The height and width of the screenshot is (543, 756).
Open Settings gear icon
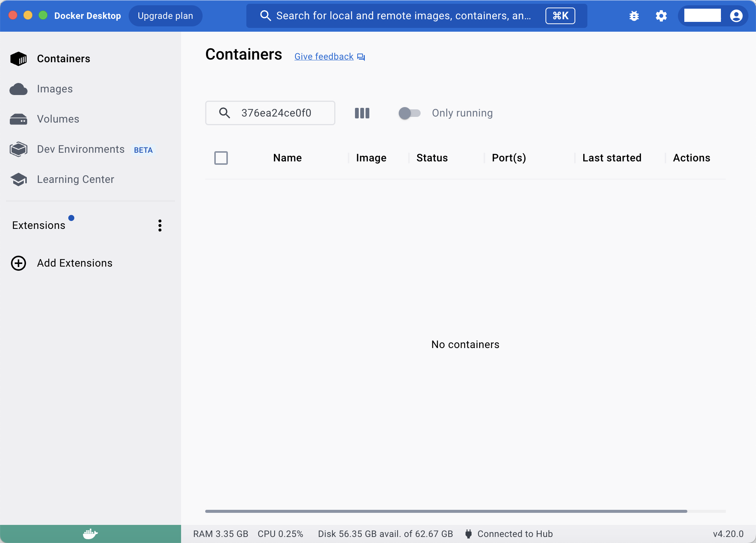pos(661,16)
